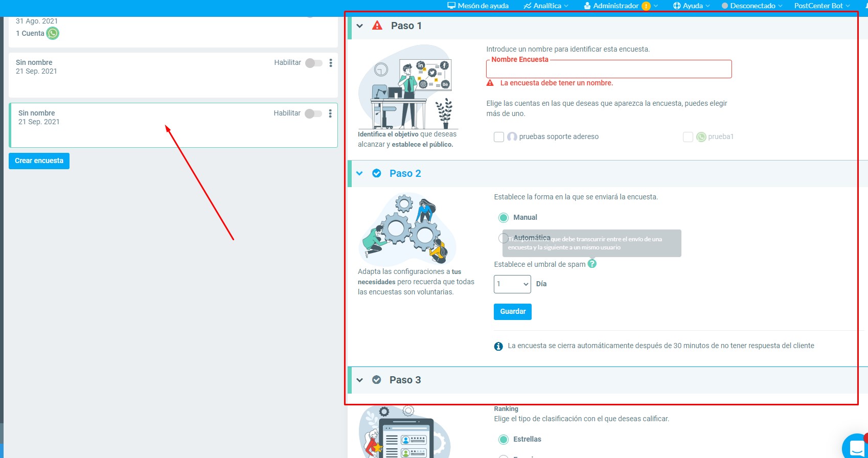Open the PostCenter Bot menu
The image size is (868, 458).
point(822,6)
